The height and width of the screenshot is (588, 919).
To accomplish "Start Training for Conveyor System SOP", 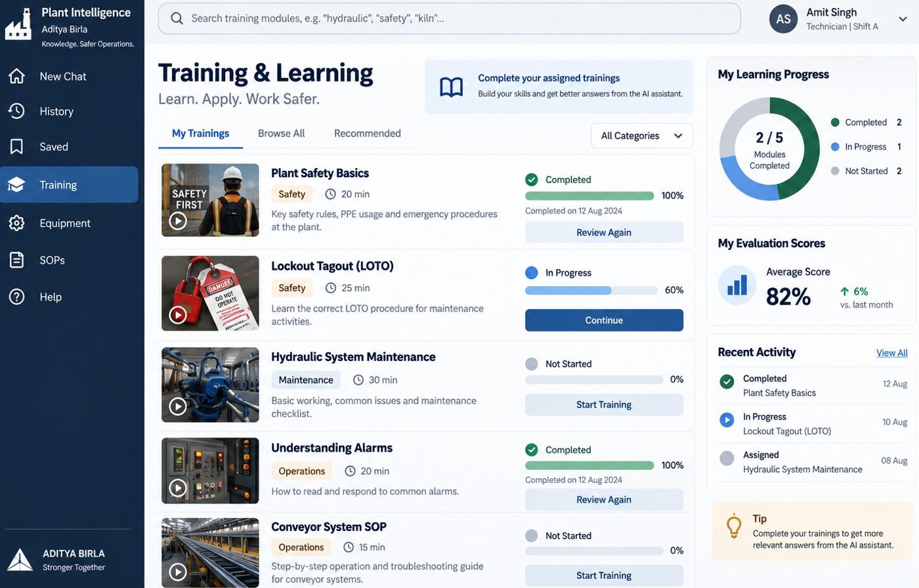I will click(x=604, y=576).
